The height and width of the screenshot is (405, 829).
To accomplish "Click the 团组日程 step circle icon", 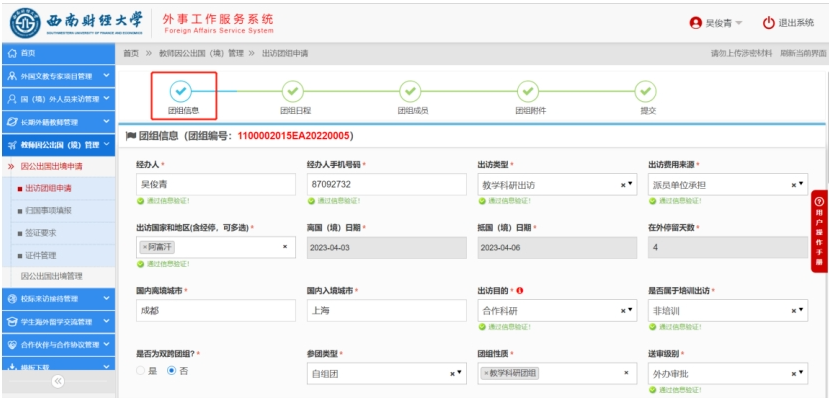I will click(x=292, y=90).
